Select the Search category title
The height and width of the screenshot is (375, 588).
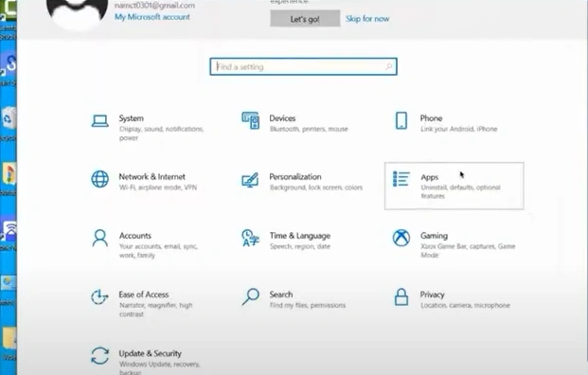coord(281,295)
